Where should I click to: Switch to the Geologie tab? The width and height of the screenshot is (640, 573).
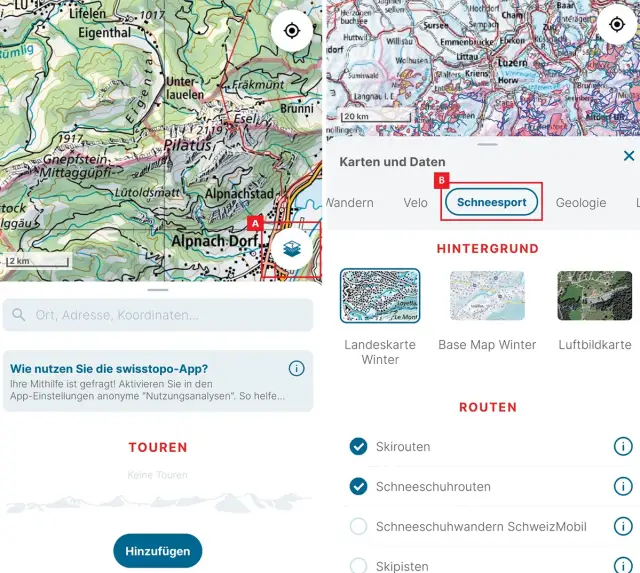click(581, 203)
